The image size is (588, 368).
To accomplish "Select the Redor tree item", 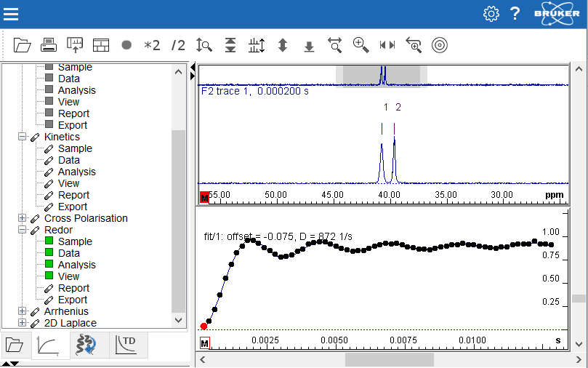I will tap(58, 230).
